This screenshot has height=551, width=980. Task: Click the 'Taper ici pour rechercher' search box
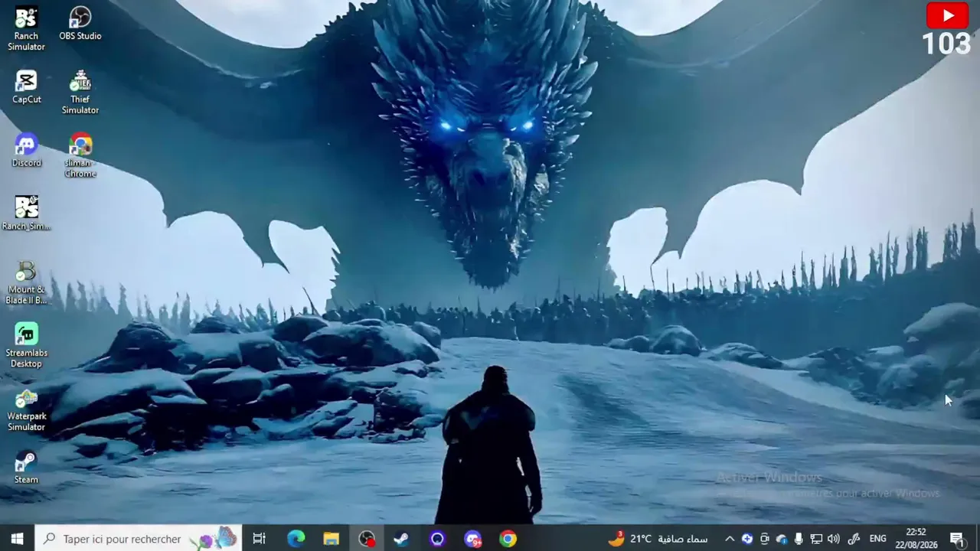point(139,539)
